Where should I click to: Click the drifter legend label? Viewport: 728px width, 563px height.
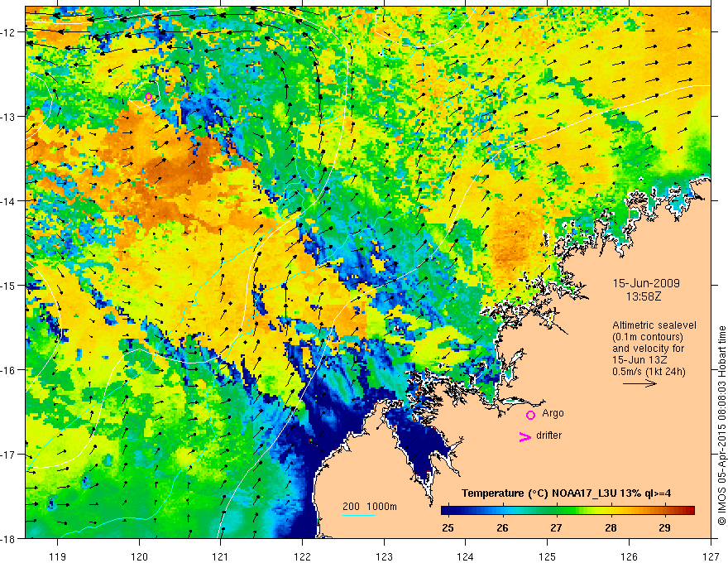(x=548, y=435)
